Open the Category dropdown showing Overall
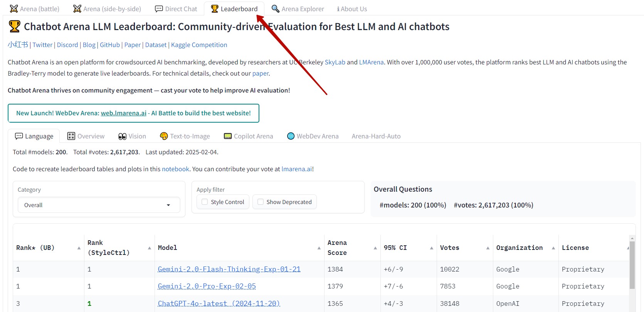Screen dimensions: 644x312 pyautogui.click(x=99, y=205)
